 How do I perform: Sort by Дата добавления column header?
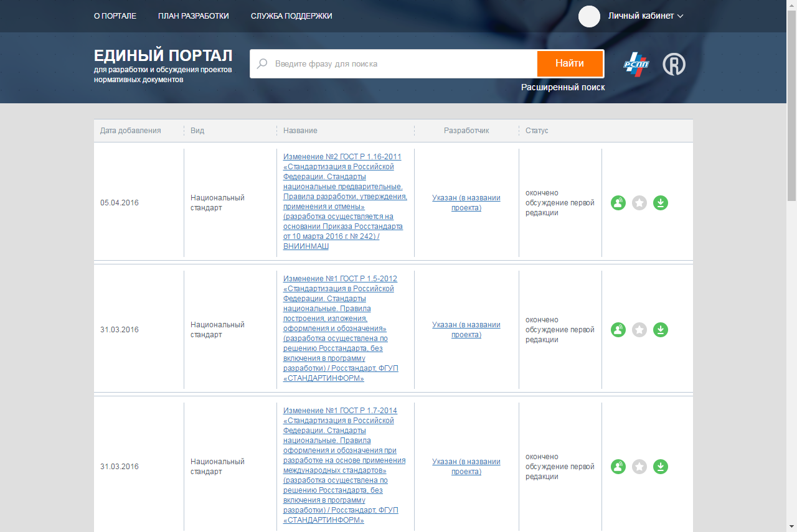pos(131,131)
